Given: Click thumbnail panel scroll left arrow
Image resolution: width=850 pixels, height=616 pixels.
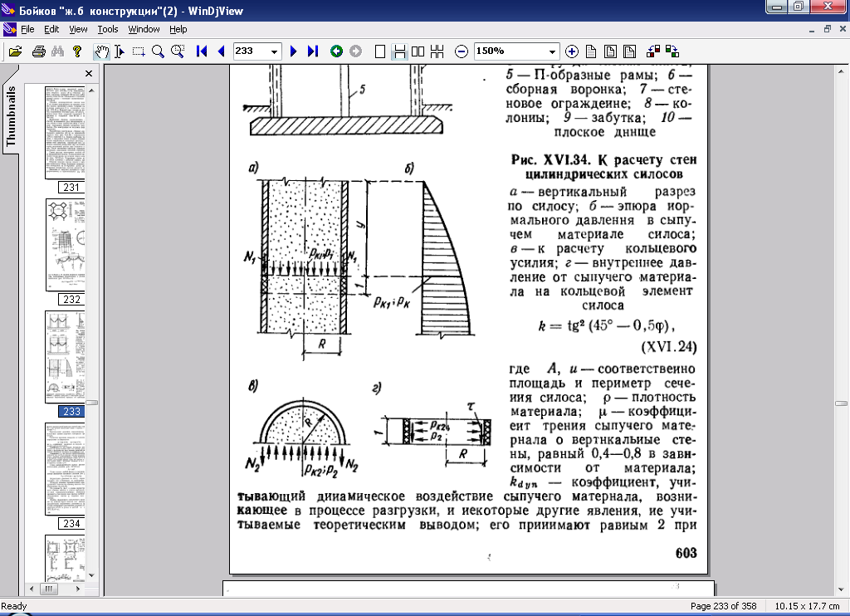Looking at the screenshot, I should 32,589.
